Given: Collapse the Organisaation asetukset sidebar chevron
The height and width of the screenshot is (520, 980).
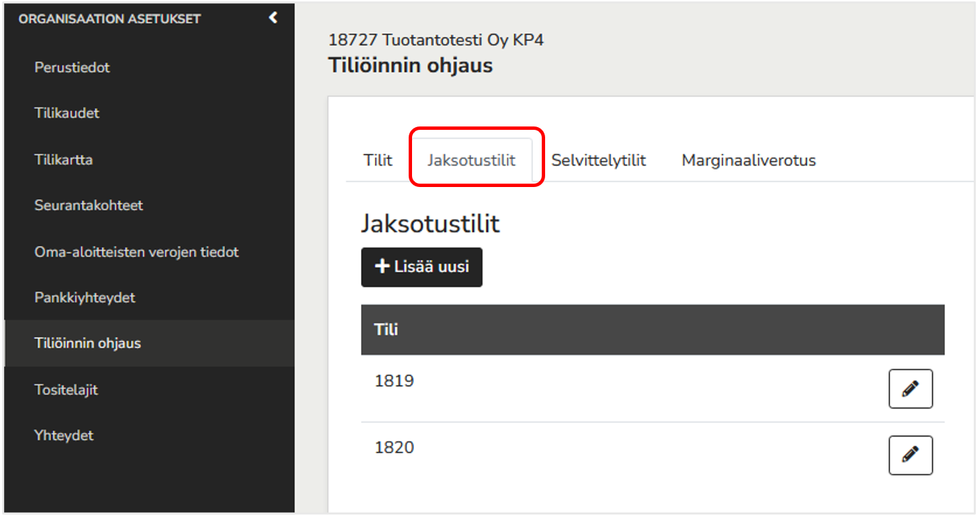Looking at the screenshot, I should pos(273,18).
